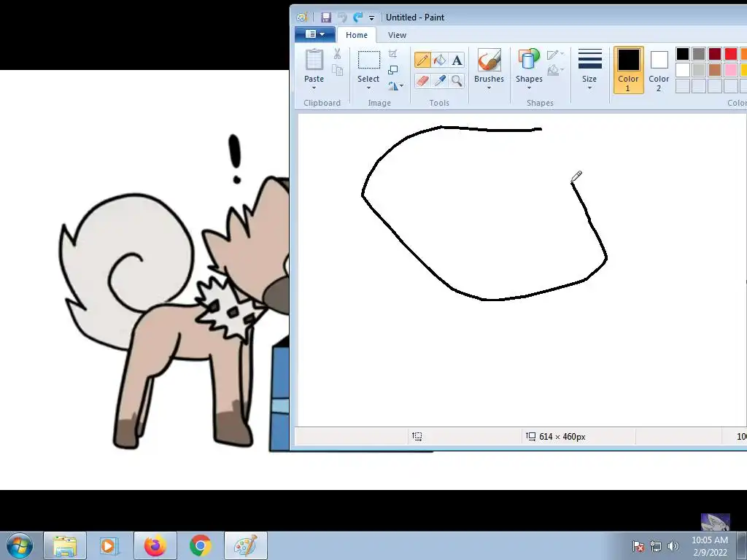The height and width of the screenshot is (560, 747).
Task: Pick the white palette swatch
Action: [x=683, y=70]
